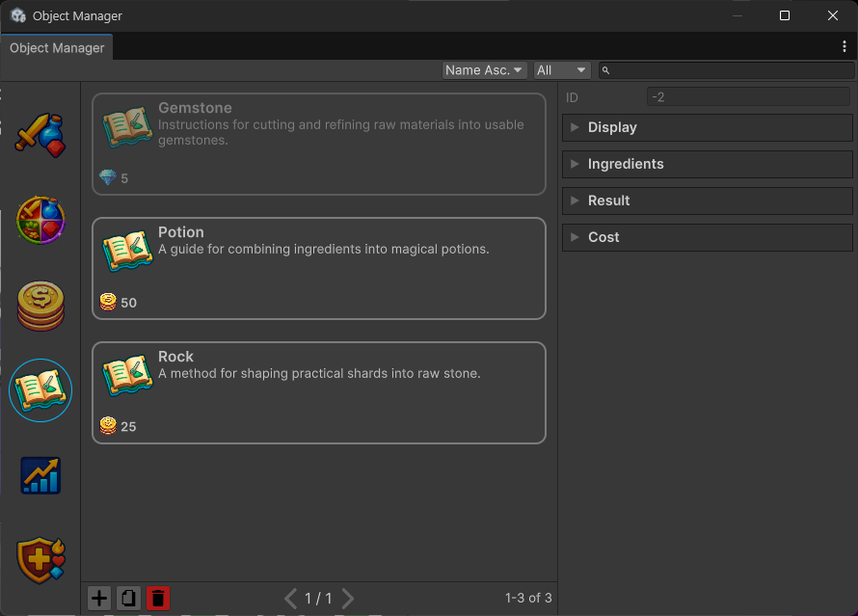Open the four-color circle category icon

point(40,220)
